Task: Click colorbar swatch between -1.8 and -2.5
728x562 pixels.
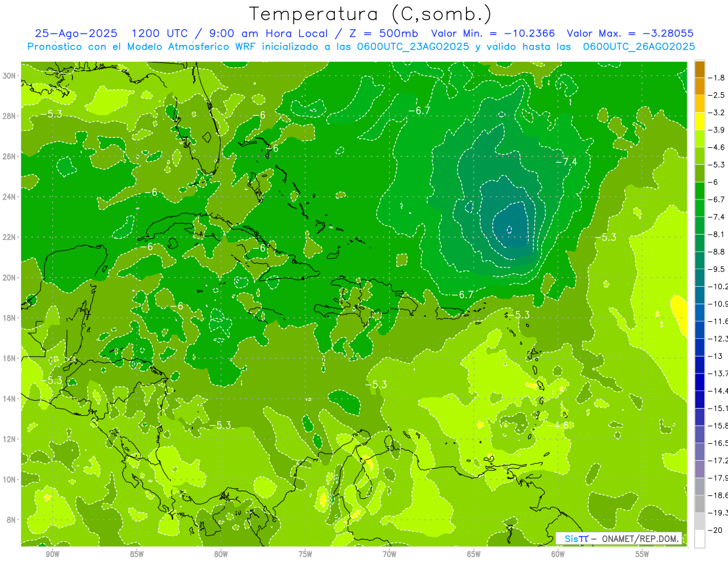Action: [699, 86]
